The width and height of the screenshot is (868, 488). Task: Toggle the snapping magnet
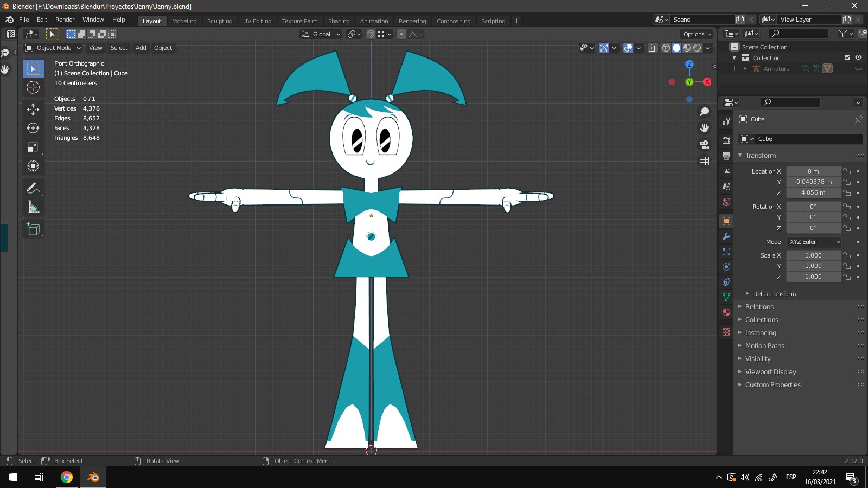click(x=370, y=34)
